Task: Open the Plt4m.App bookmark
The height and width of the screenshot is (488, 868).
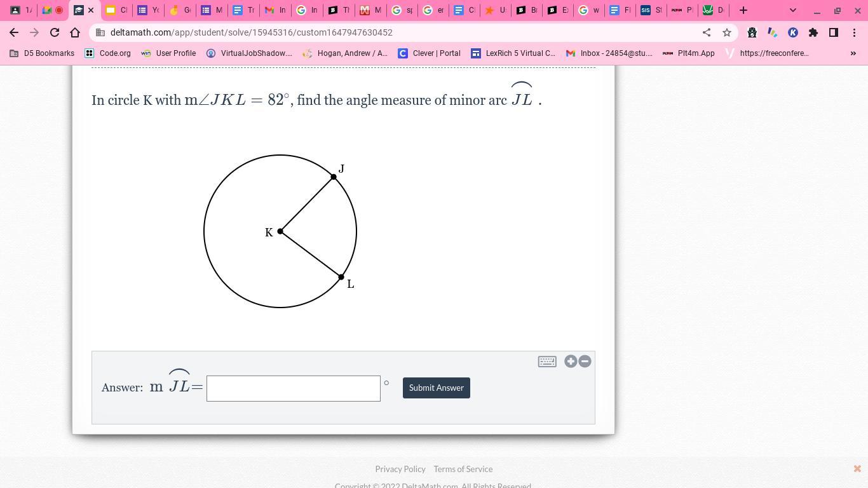Action: 689,53
